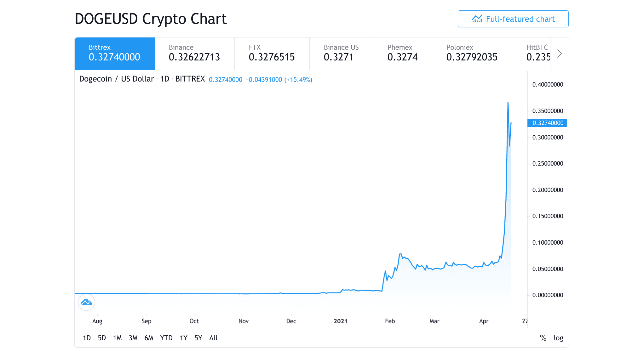Set time range to 5D
This screenshot has width=644, height=351.
tap(102, 338)
